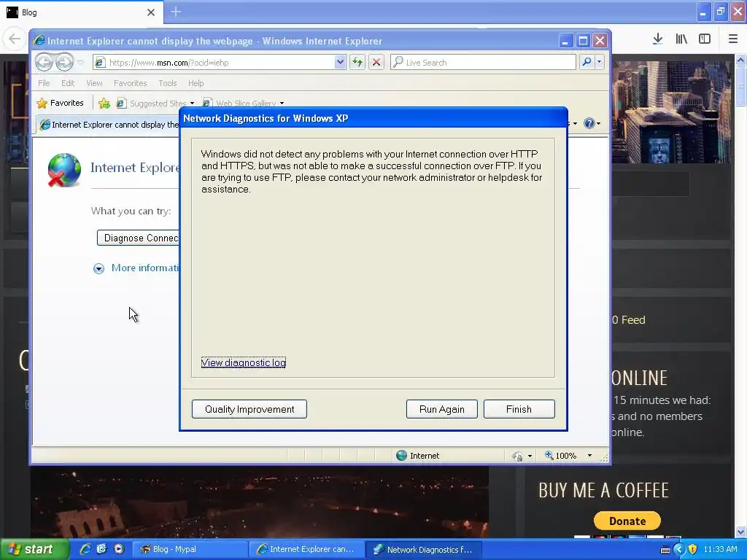Open the Mypal Library icon

point(681,39)
